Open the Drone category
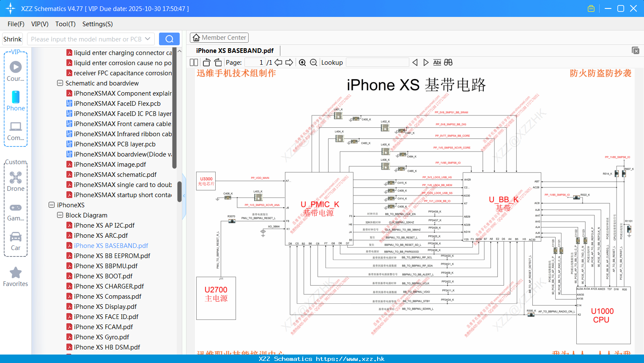Viewport: 644px width, 363px height. (x=16, y=181)
